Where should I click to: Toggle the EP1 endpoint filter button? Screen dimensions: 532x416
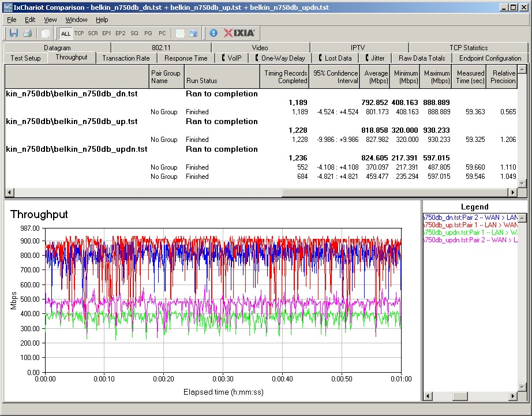[107, 33]
